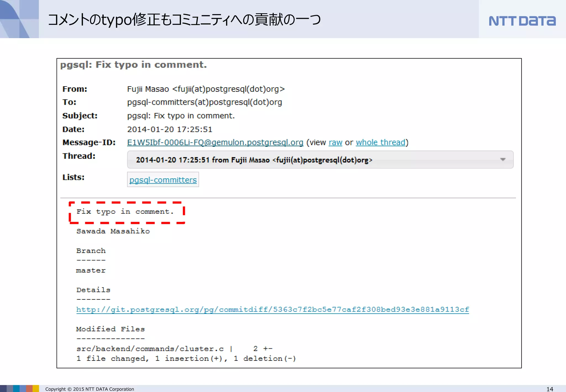Viewport: 566px width, 392px height.
Task: Click the src/backend/commands/cluster.c file line
Action: tap(174, 349)
